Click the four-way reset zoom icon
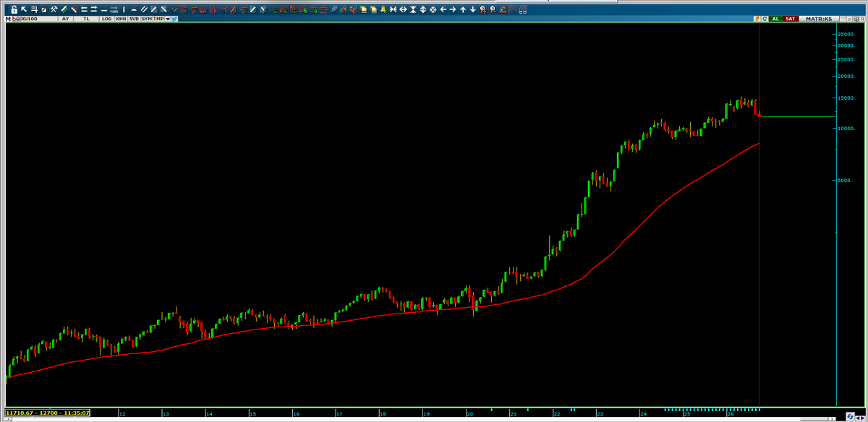Image resolution: width=868 pixels, height=422 pixels. (433, 9)
